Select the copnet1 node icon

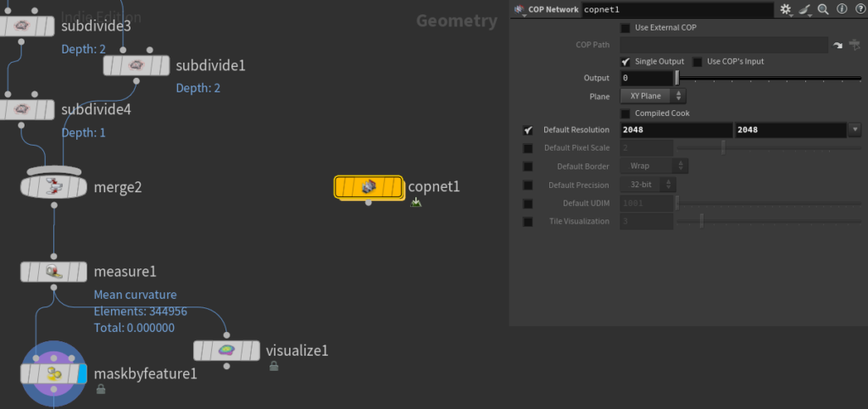[368, 186]
